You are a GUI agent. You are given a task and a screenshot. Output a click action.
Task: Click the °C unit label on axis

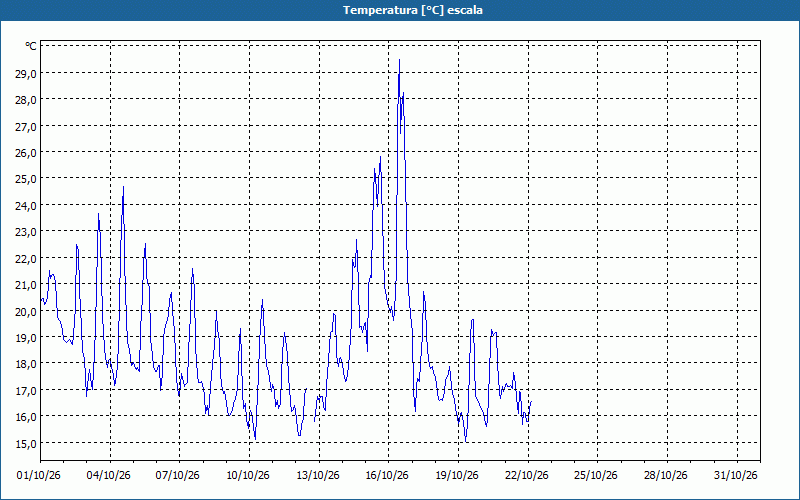(x=31, y=46)
